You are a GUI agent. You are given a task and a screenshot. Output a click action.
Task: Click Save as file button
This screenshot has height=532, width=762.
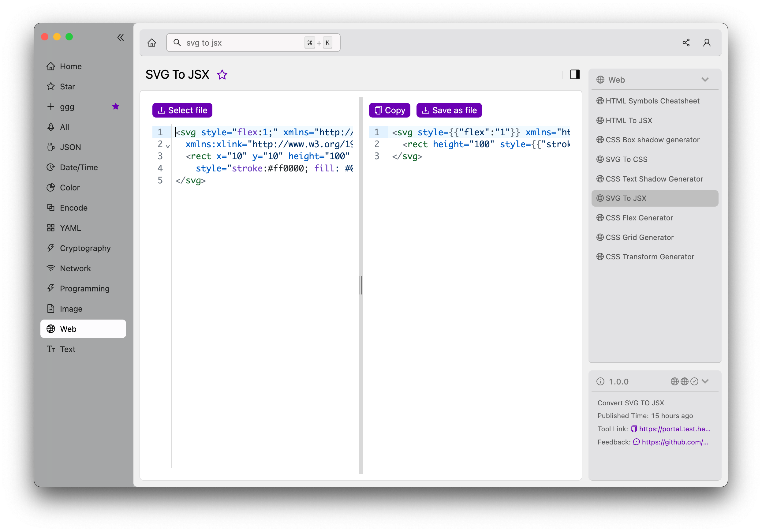pos(449,110)
